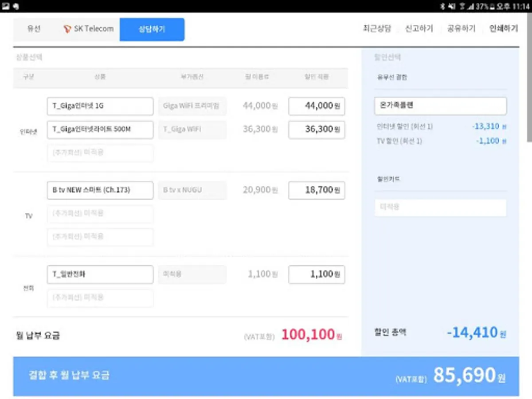The height and width of the screenshot is (399, 532).
Task: Select the T_일반전화 product field
Action: [100, 274]
